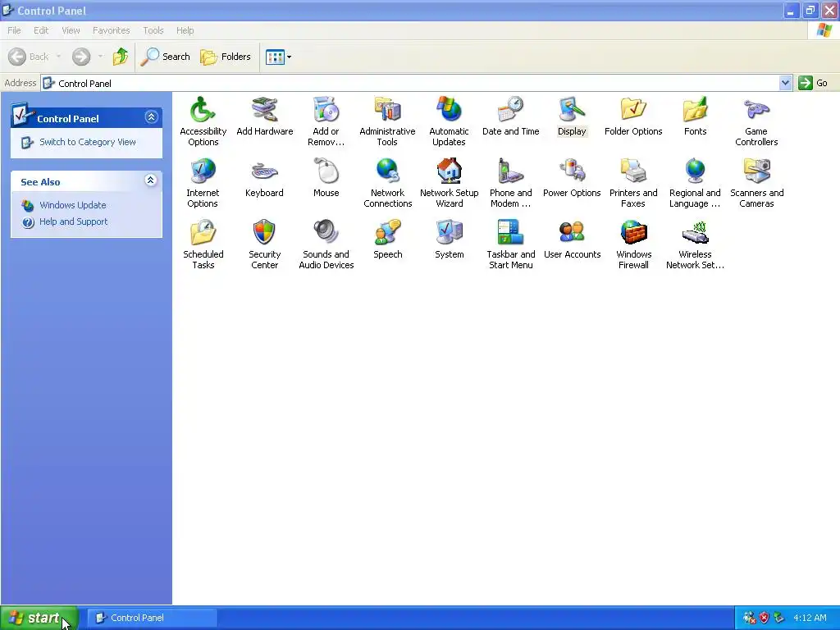840x630 pixels.
Task: Open Help and Support link
Action: (x=73, y=221)
